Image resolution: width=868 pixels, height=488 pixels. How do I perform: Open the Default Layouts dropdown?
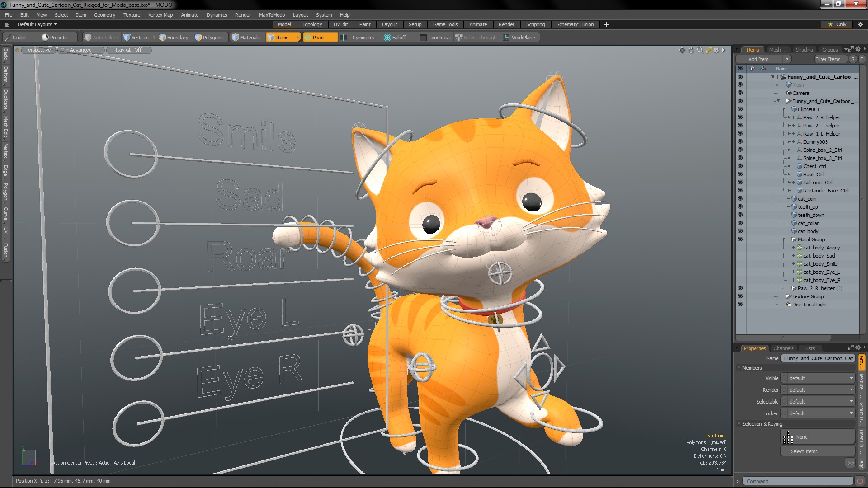37,24
